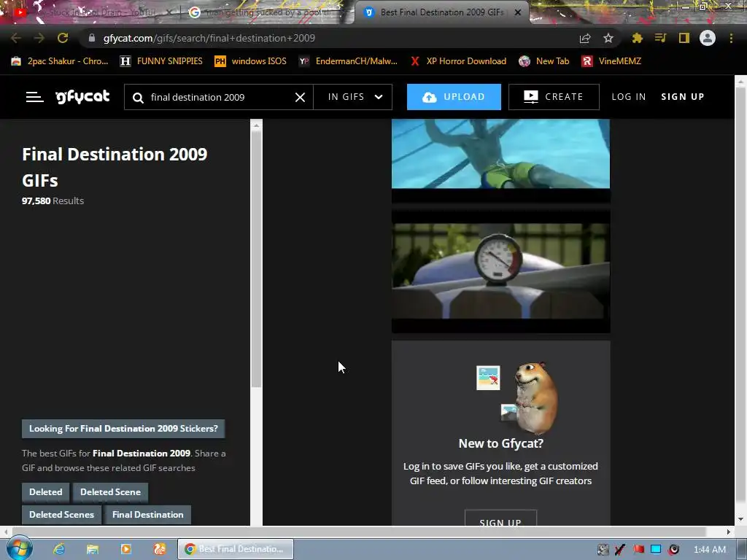The image size is (747, 560).
Task: Click the site lock icon in address bar
Action: click(91, 38)
